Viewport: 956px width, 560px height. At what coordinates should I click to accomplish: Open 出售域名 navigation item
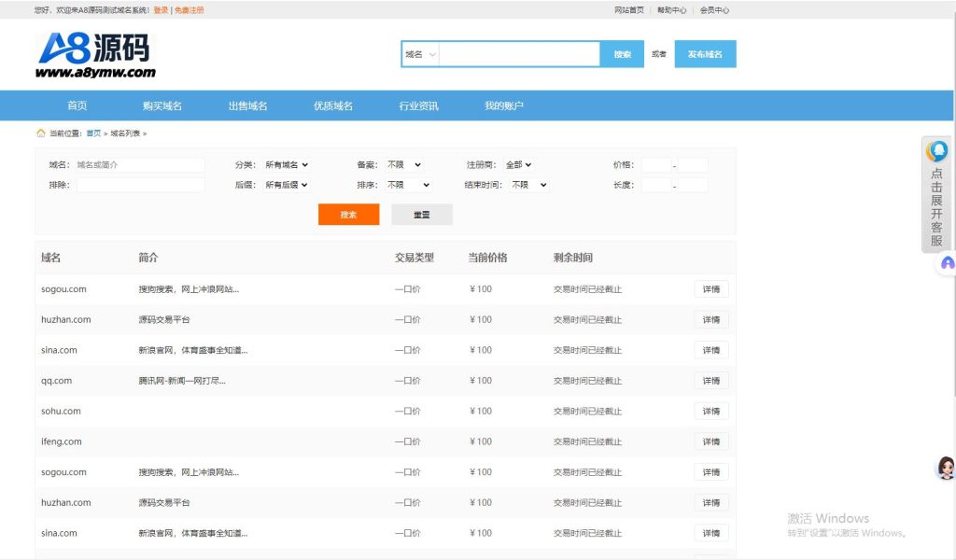[247, 105]
